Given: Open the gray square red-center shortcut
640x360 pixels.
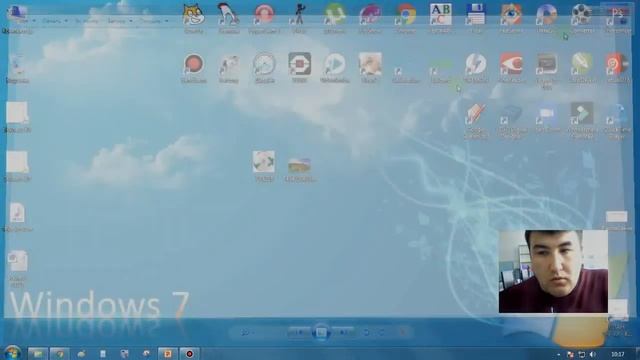Looking at the screenshot, I should (300, 64).
